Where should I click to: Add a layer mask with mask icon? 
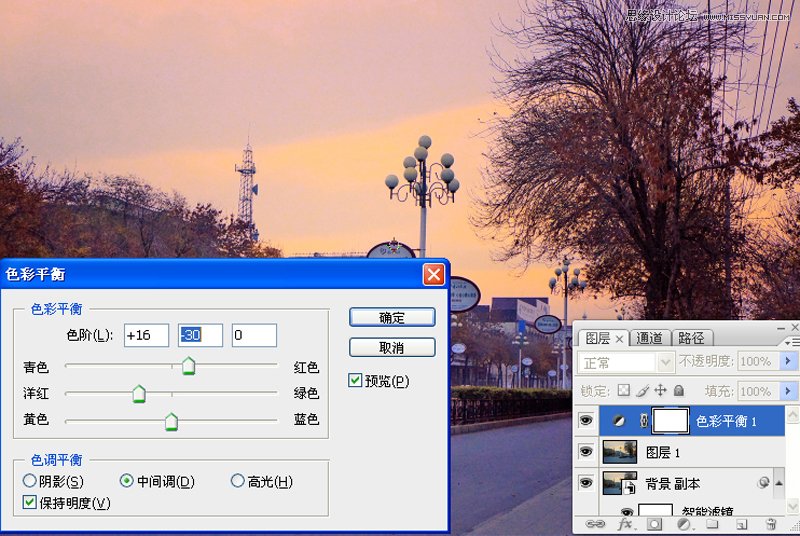click(x=654, y=524)
